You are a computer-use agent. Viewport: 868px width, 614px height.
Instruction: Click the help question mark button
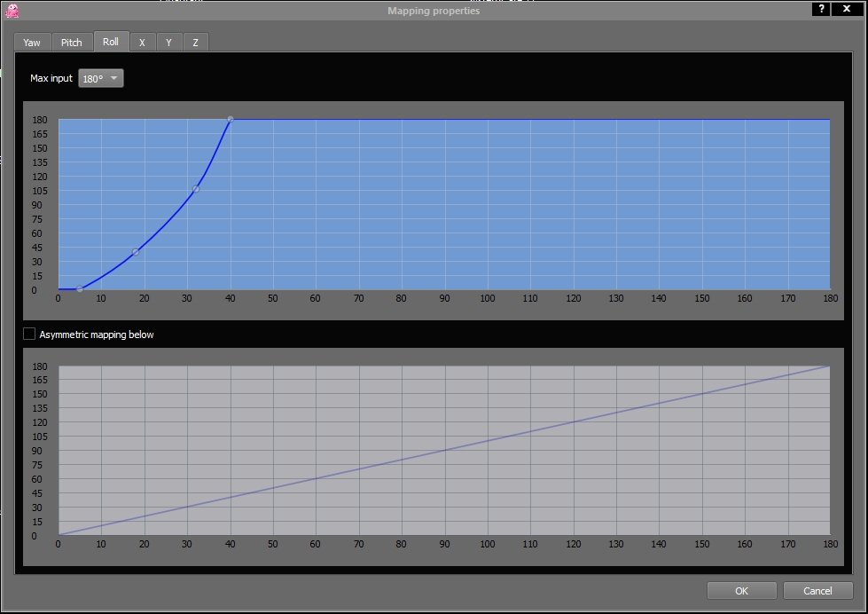click(x=822, y=9)
